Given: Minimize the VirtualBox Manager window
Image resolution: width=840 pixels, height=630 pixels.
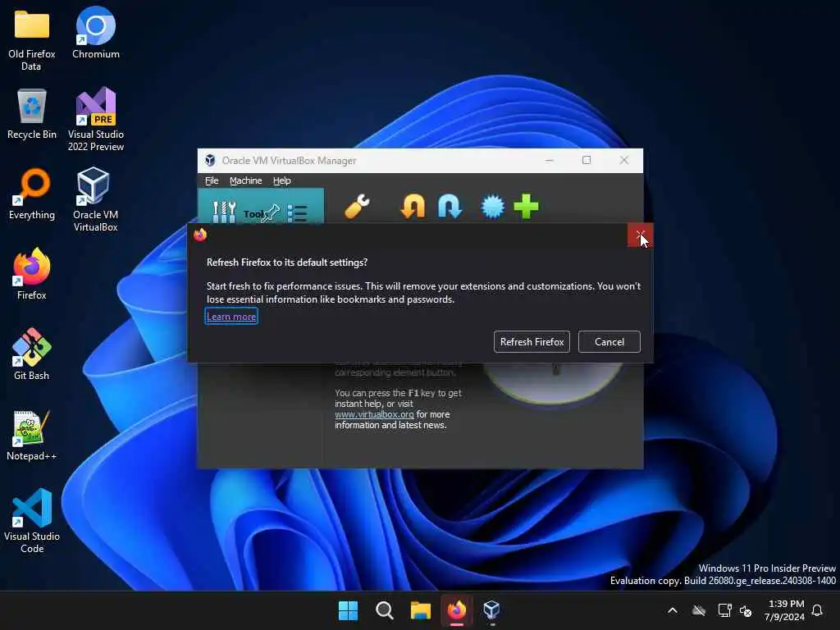Looking at the screenshot, I should click(550, 160).
